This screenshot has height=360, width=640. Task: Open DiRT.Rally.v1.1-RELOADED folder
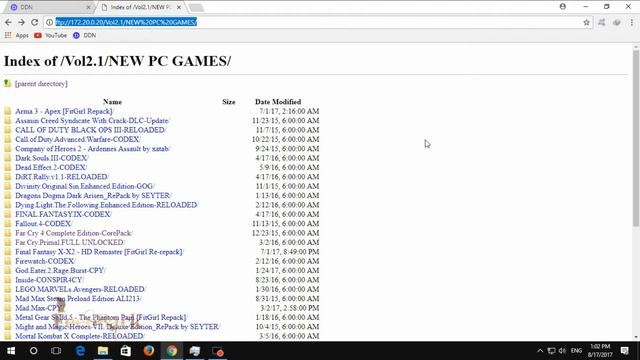click(x=62, y=177)
